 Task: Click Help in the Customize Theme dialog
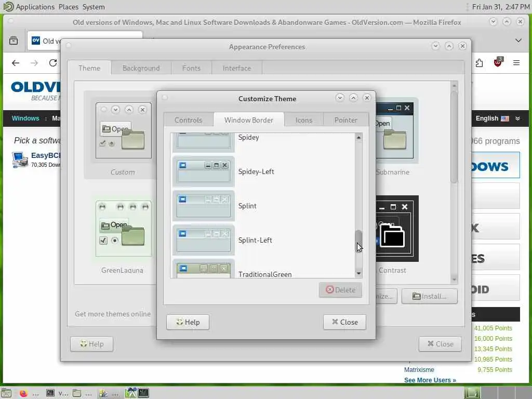(188, 322)
